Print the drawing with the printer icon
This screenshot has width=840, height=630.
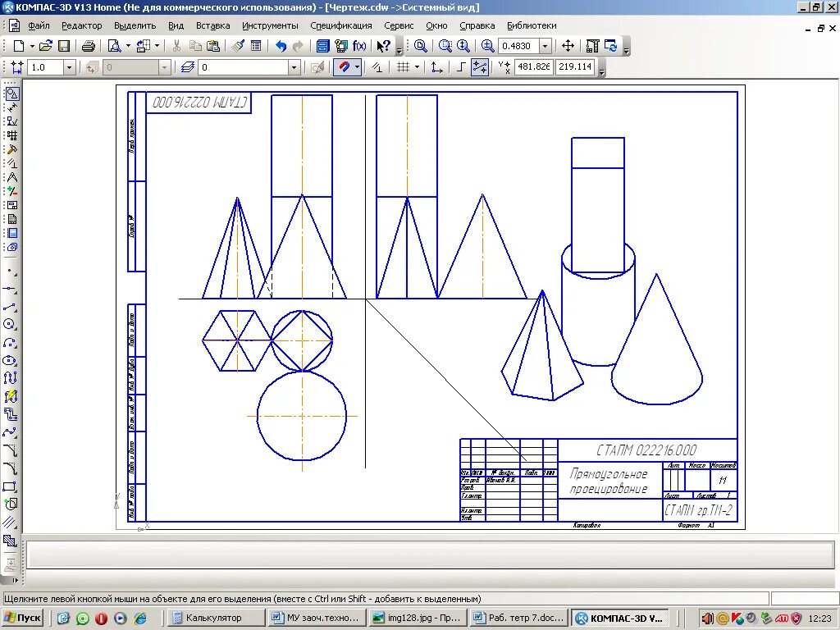coord(89,46)
